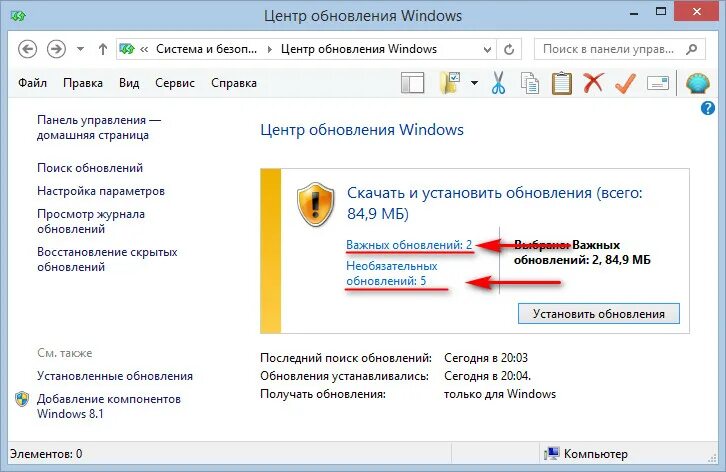Screen dimensions: 726x472
Task: Click the Windows Update icon in address bar
Action: click(x=127, y=49)
